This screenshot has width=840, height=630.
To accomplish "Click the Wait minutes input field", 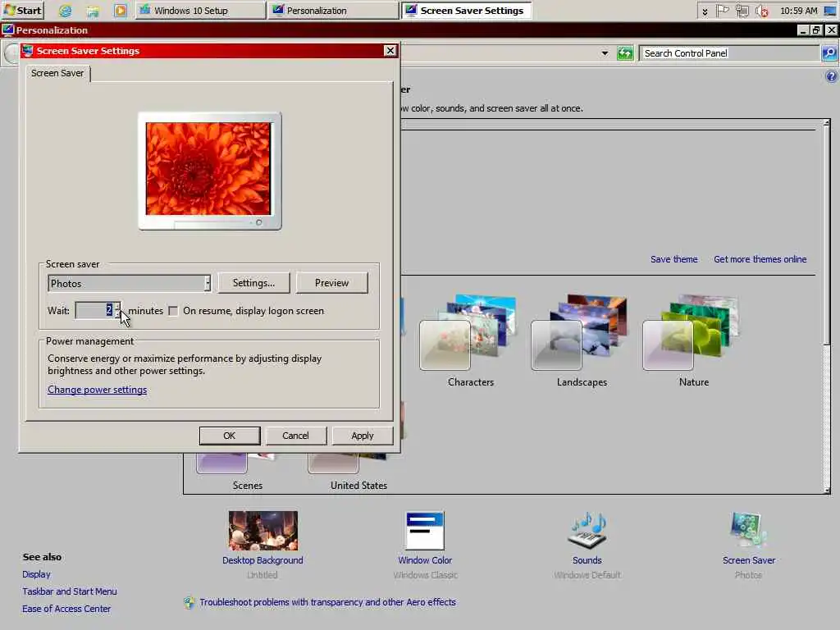I will [94, 310].
